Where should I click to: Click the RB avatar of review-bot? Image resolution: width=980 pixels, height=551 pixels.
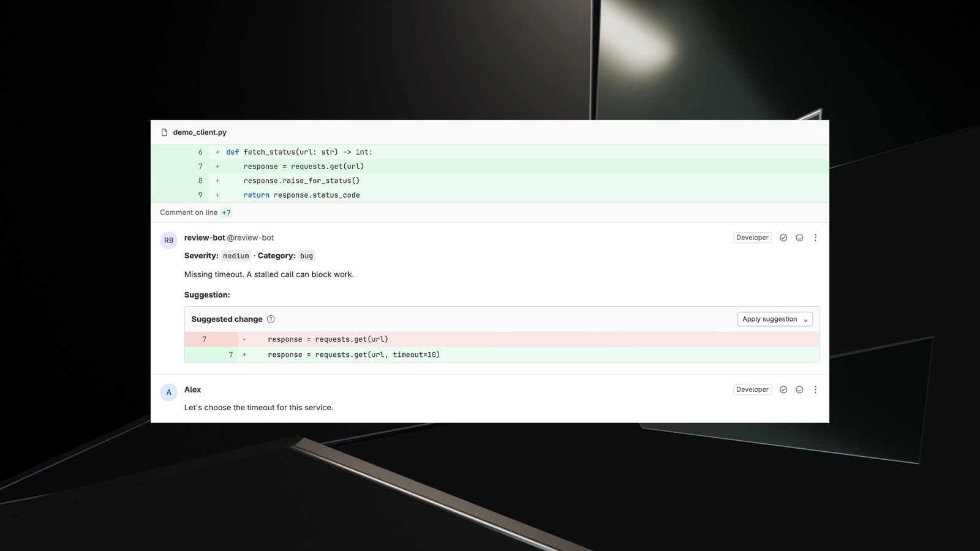click(x=168, y=240)
